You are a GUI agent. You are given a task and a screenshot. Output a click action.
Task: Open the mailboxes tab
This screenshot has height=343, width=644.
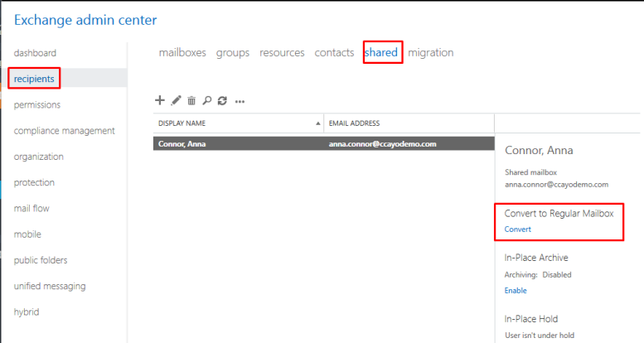pos(182,52)
